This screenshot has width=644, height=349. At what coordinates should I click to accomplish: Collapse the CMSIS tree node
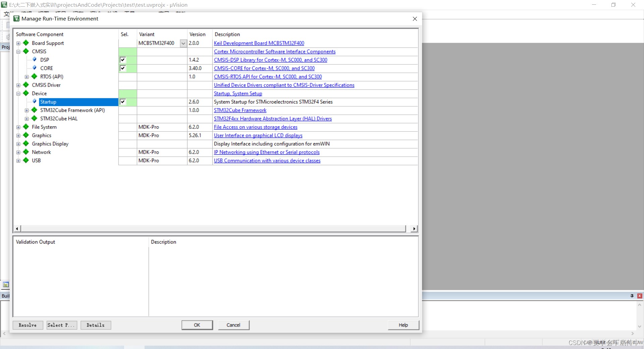pyautogui.click(x=18, y=52)
